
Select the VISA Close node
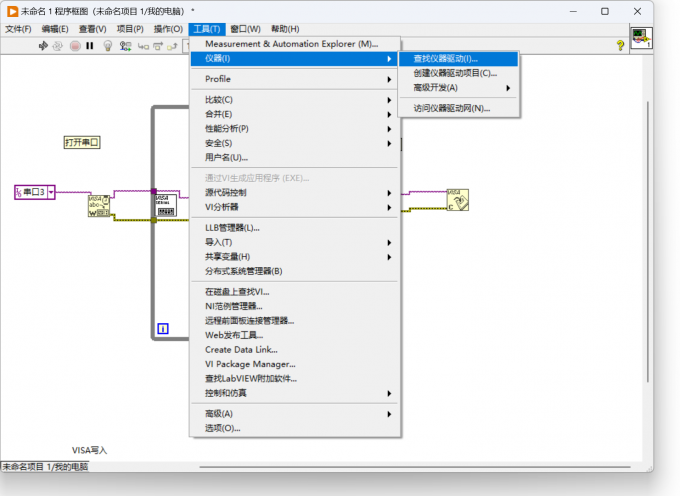[458, 200]
